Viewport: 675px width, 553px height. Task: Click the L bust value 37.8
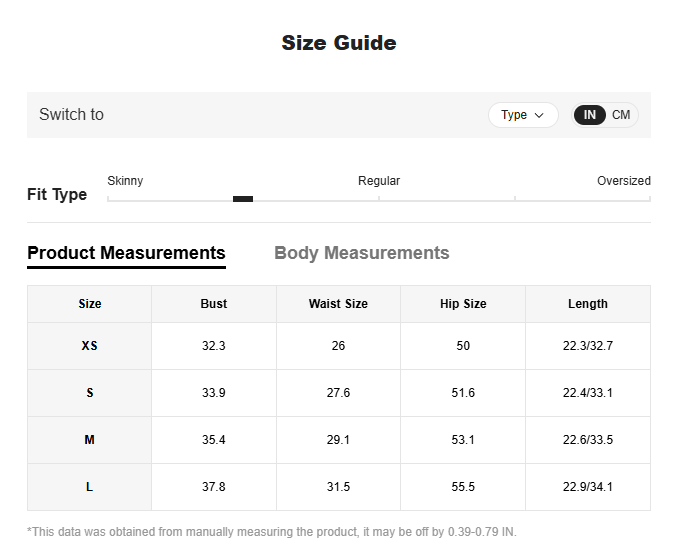coord(214,487)
